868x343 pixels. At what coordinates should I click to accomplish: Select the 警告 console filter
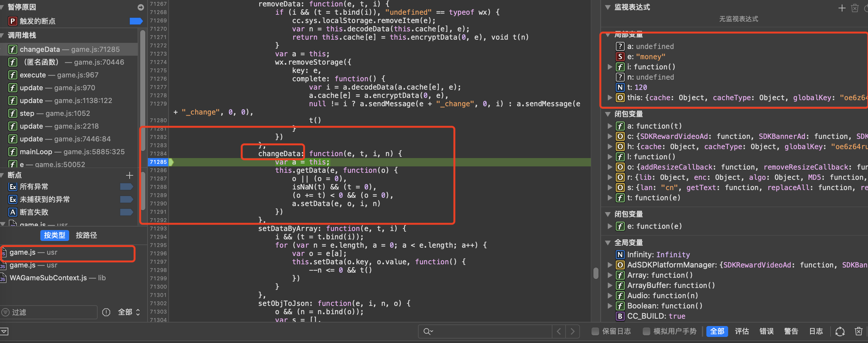[x=791, y=332]
